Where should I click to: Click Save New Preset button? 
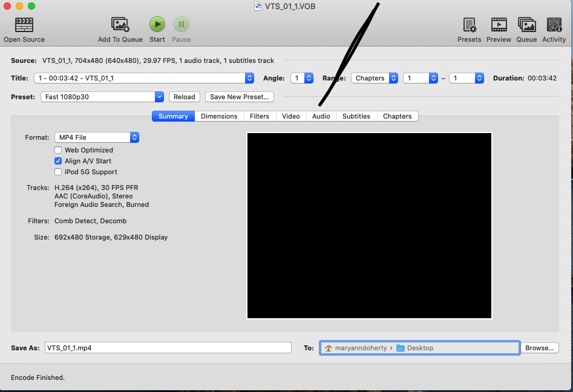(240, 97)
